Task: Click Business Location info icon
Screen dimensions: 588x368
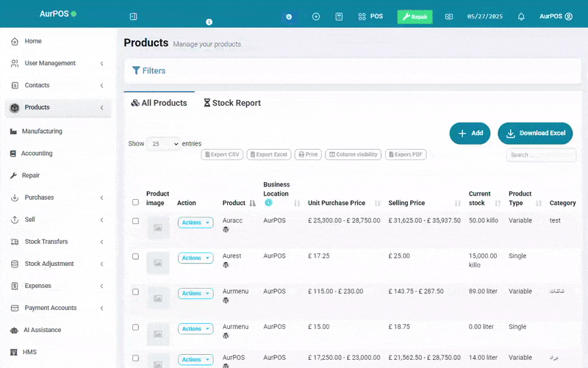Action: (268, 203)
